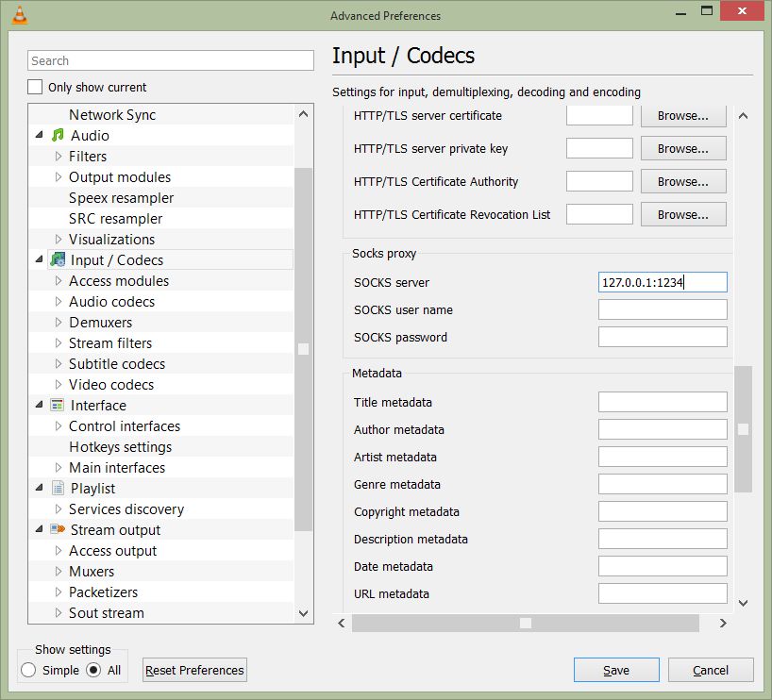
Task: Click the Playlist category icon
Action: (58, 488)
